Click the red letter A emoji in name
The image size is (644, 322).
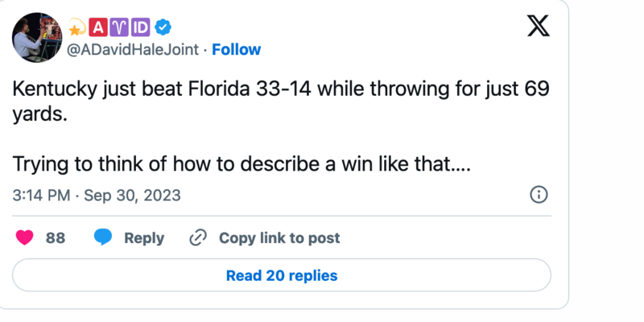point(97,27)
